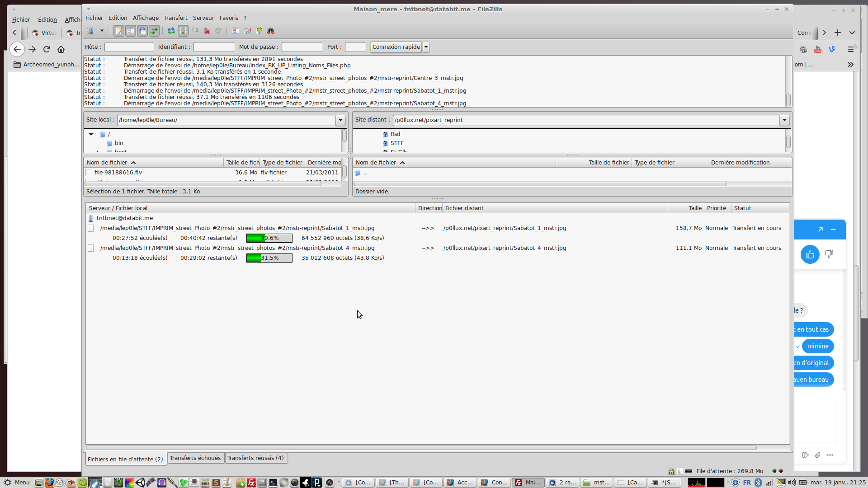Toggle message log display icon

tap(119, 31)
